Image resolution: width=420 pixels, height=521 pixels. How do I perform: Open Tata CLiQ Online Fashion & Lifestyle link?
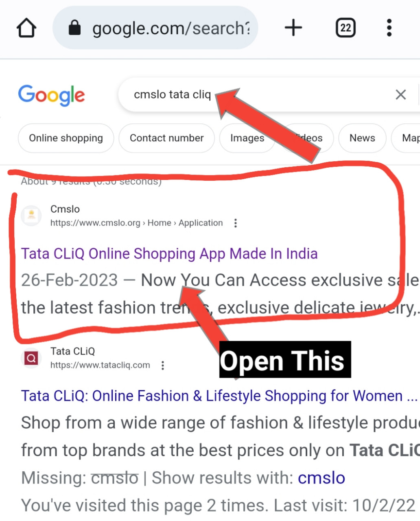coord(219,396)
